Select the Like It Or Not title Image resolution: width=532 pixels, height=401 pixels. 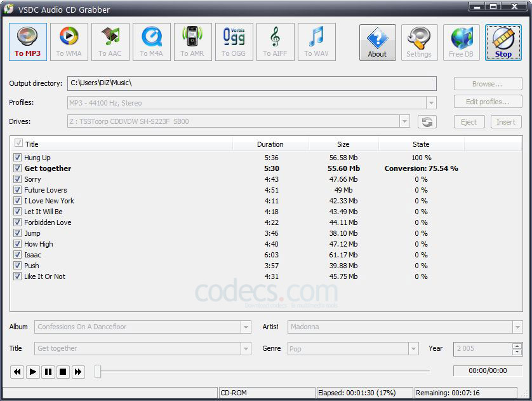(x=45, y=276)
